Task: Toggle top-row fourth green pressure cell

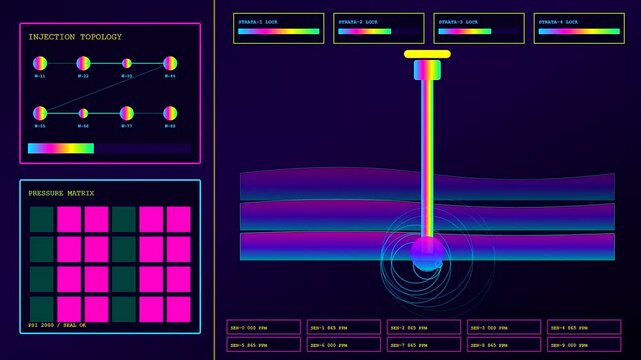Action: pyautogui.click(x=124, y=219)
